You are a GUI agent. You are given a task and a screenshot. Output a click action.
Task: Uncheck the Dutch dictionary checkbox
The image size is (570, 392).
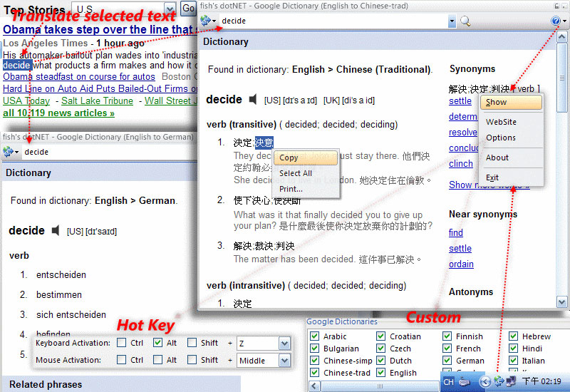[x=380, y=361]
